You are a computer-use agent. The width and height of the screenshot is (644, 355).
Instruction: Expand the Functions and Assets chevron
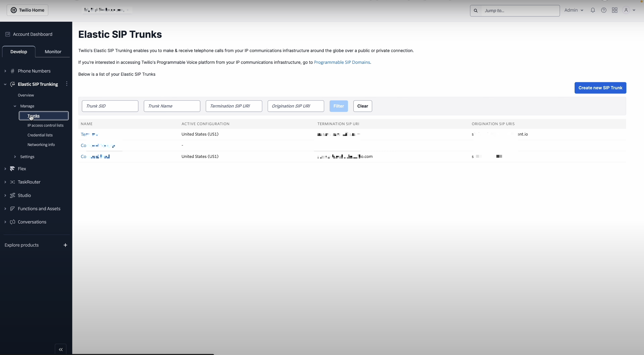click(x=5, y=209)
